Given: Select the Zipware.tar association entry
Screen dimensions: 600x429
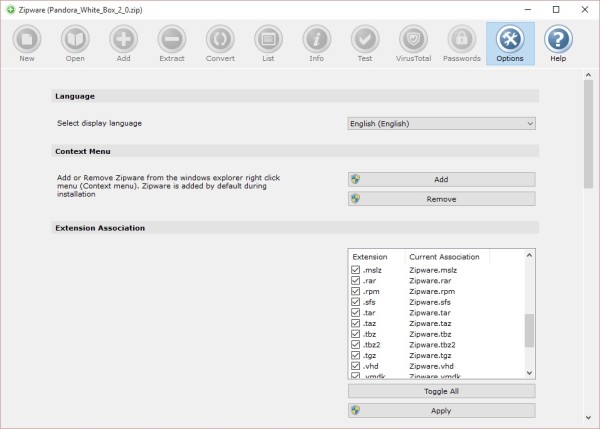Looking at the screenshot, I should tap(430, 313).
